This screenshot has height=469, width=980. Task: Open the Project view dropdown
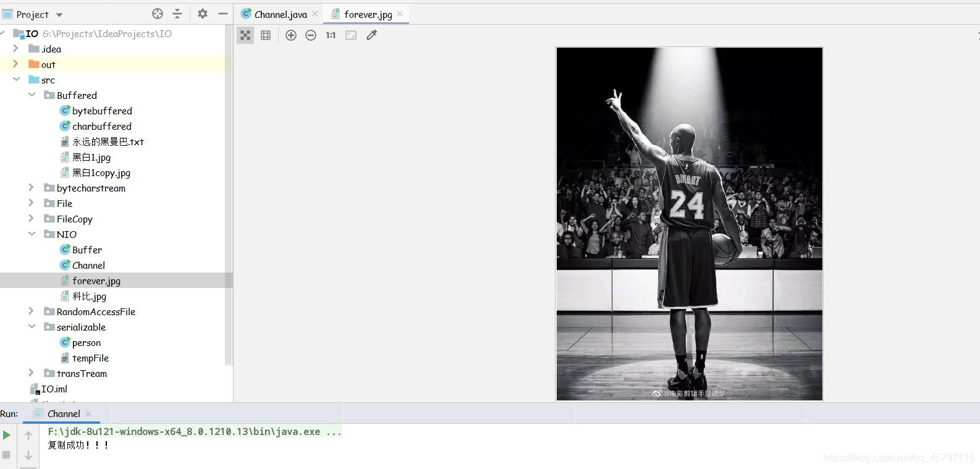(x=59, y=15)
